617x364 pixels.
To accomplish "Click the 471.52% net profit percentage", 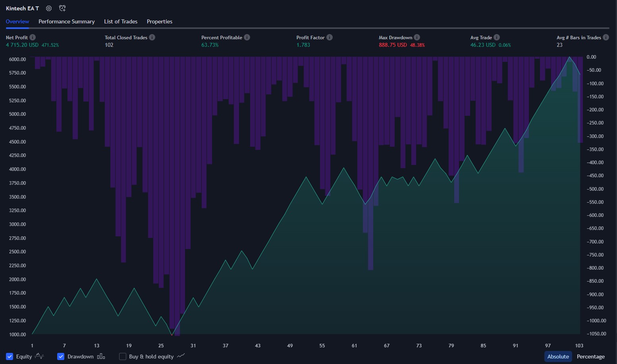I will (x=50, y=45).
